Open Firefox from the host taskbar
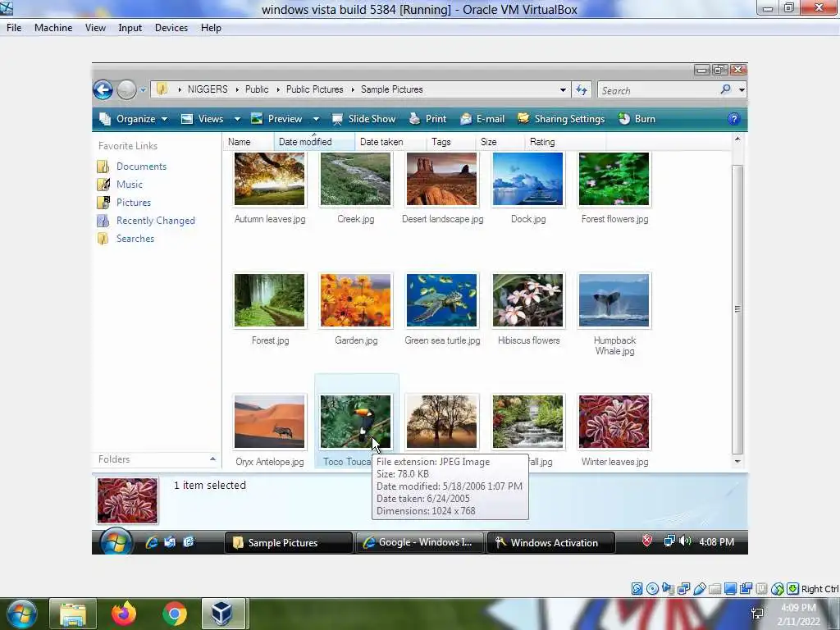This screenshot has width=840, height=630. pos(124,614)
